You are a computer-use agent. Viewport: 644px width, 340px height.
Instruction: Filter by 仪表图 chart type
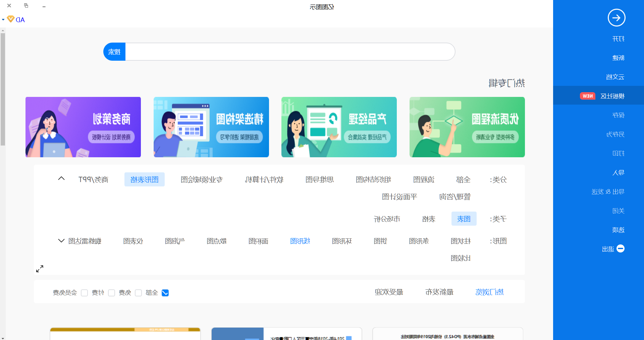133,241
